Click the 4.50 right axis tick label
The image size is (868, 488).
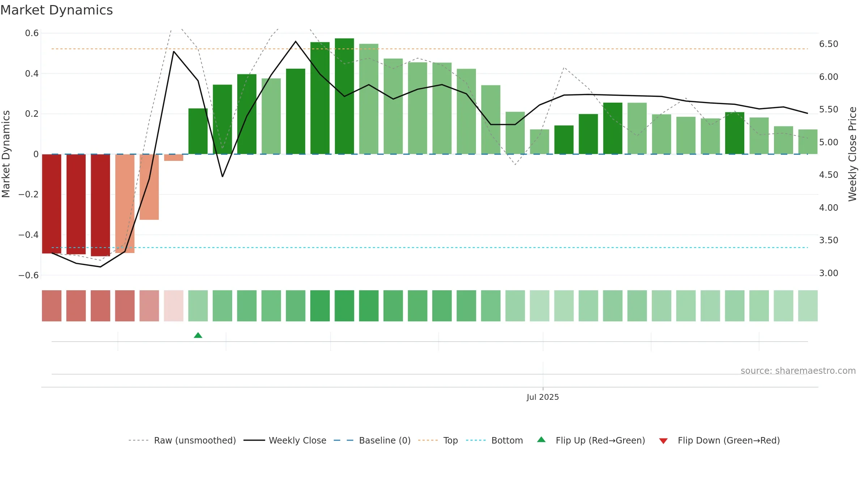[829, 175]
